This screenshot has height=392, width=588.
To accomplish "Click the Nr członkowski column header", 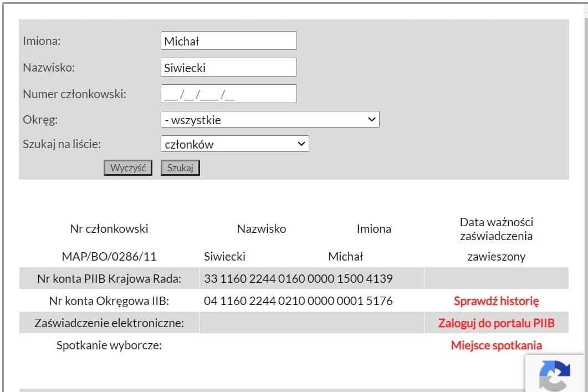I will (x=109, y=228).
